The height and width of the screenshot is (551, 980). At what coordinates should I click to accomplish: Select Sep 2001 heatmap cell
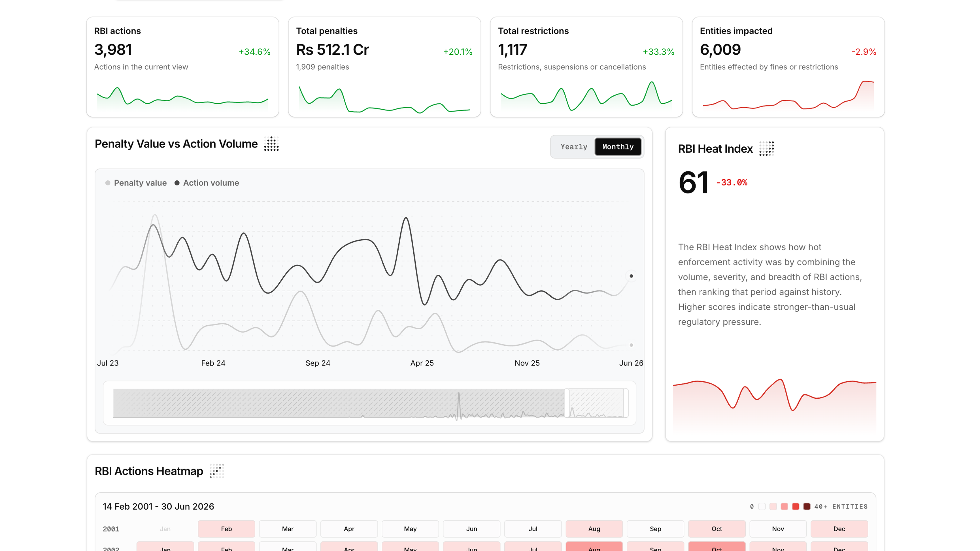click(x=656, y=529)
